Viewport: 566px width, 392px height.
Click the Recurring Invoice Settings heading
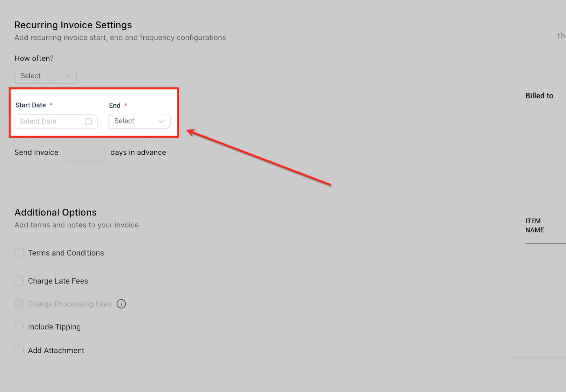coord(73,25)
